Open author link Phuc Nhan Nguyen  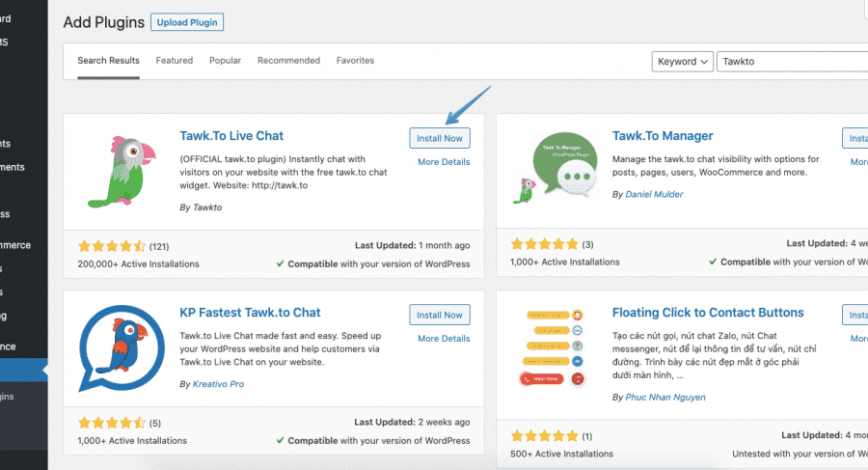665,398
